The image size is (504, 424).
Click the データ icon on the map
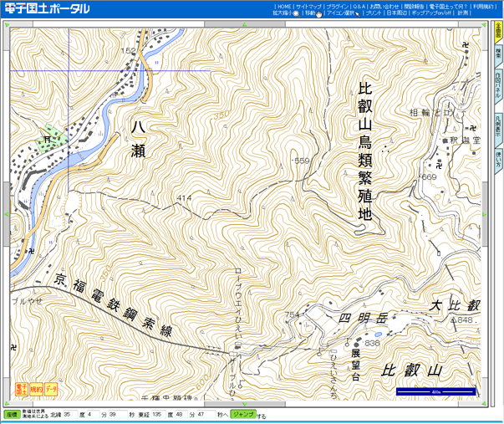(52, 389)
